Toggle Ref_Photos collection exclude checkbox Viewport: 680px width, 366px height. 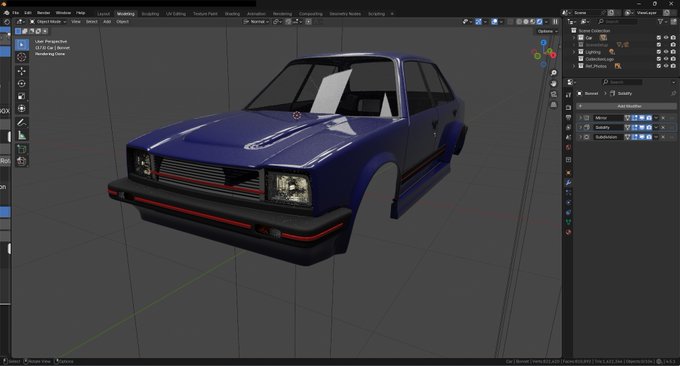click(x=659, y=66)
